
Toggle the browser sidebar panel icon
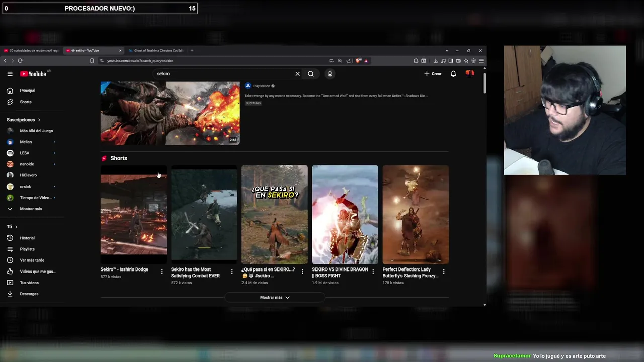[451, 61]
